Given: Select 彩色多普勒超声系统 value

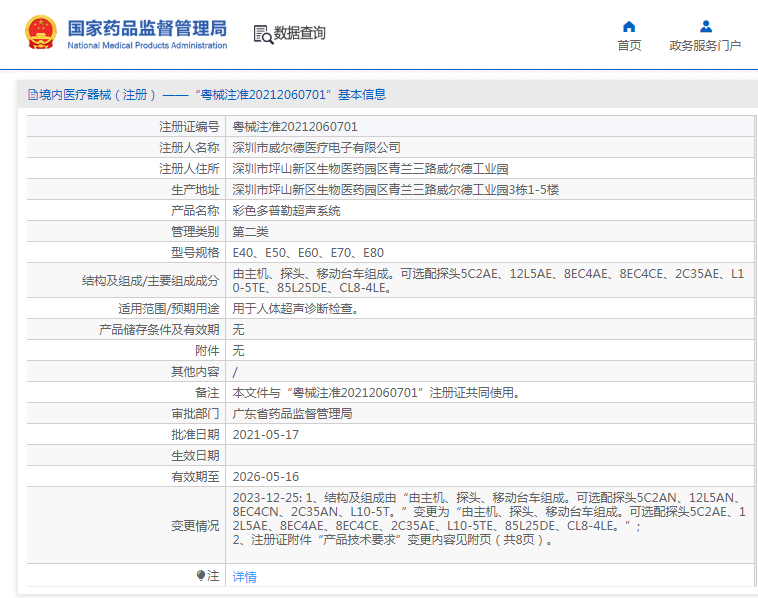Looking at the screenshot, I should pyautogui.click(x=286, y=211).
